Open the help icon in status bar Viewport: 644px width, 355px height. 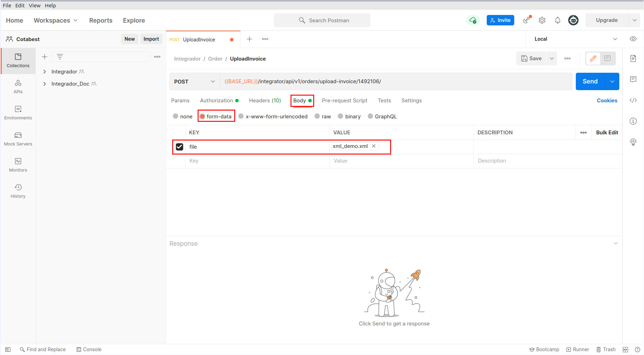(x=637, y=349)
